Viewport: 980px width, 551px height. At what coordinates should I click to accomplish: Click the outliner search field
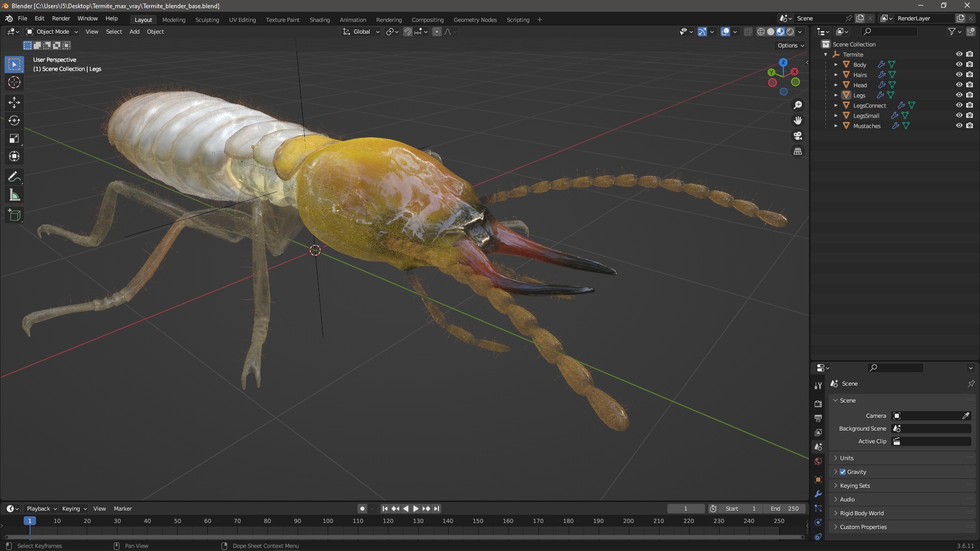tap(889, 32)
